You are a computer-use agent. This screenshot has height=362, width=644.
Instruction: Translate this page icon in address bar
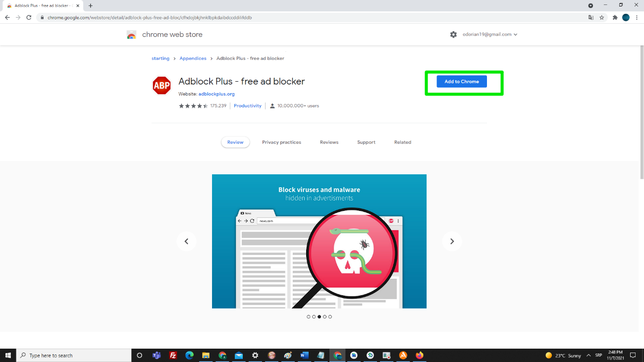(591, 17)
